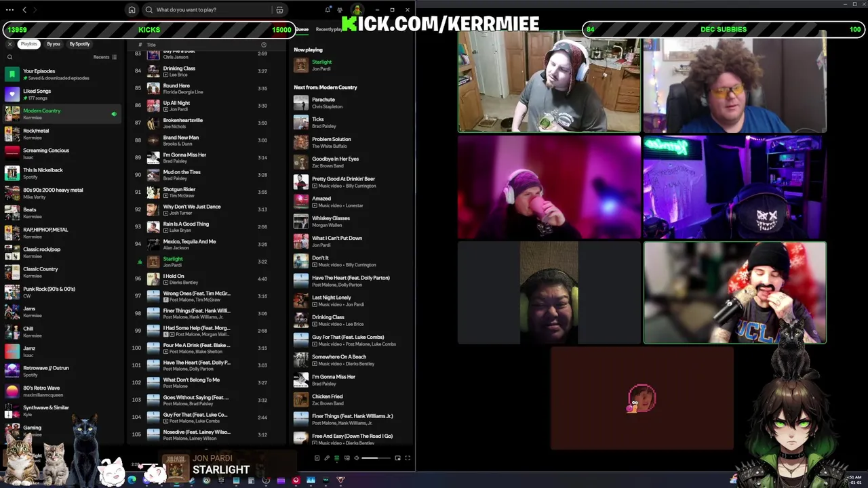This screenshot has height=488, width=868.
Task: Open the triangular logo taskbar icon
Action: [340, 481]
